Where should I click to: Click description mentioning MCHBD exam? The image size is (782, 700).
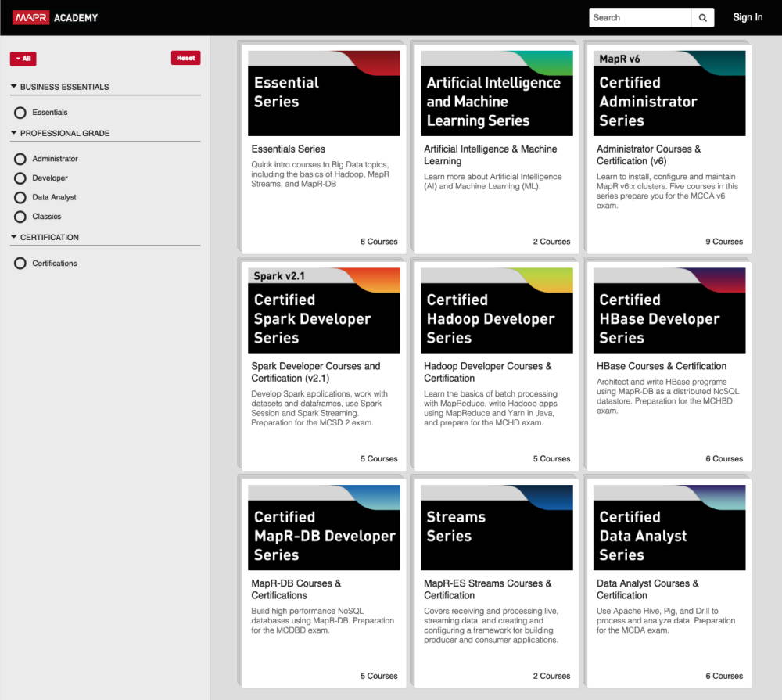pos(668,397)
